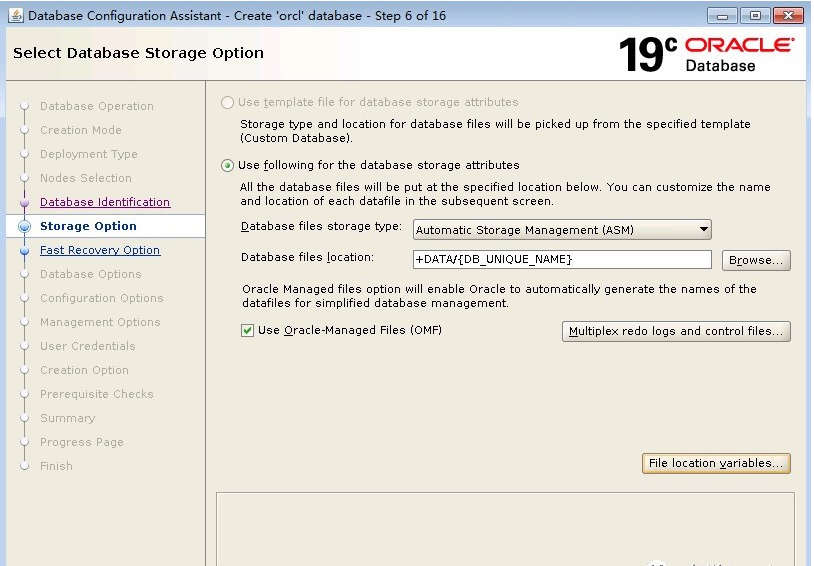Open the Database files storage type dropdown
The image size is (814, 566).
pyautogui.click(x=562, y=230)
